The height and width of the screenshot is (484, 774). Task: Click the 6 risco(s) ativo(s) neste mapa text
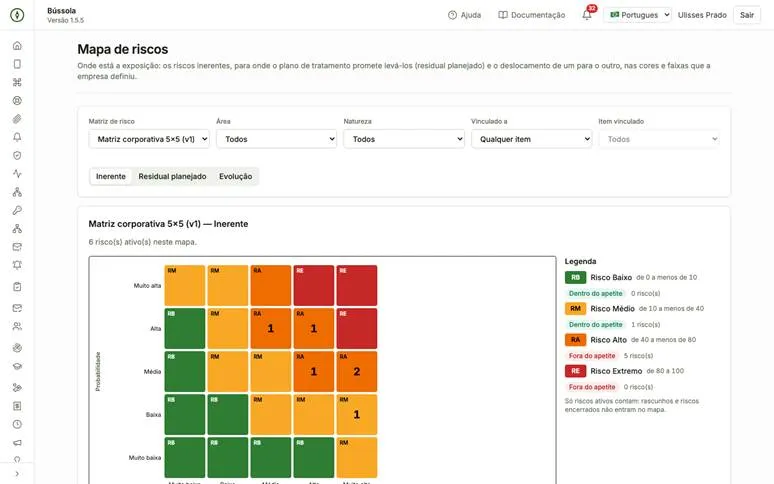tap(143, 242)
